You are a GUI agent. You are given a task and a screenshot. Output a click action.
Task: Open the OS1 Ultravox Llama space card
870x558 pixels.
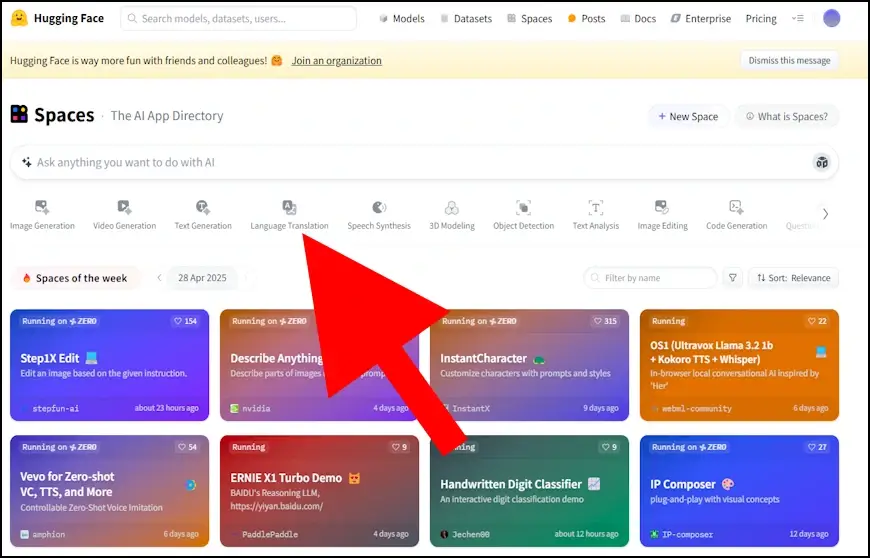(739, 365)
